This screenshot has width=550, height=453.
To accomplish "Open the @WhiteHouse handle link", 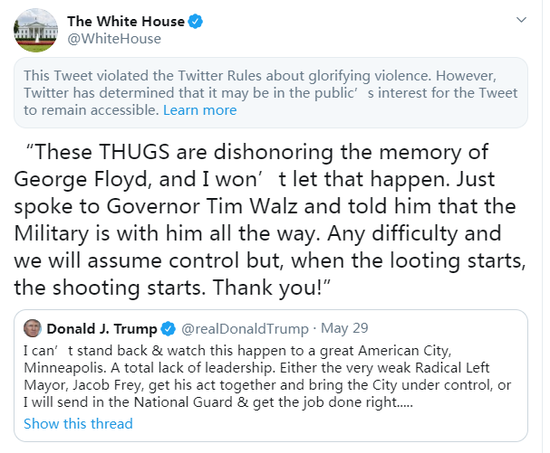I will (114, 39).
